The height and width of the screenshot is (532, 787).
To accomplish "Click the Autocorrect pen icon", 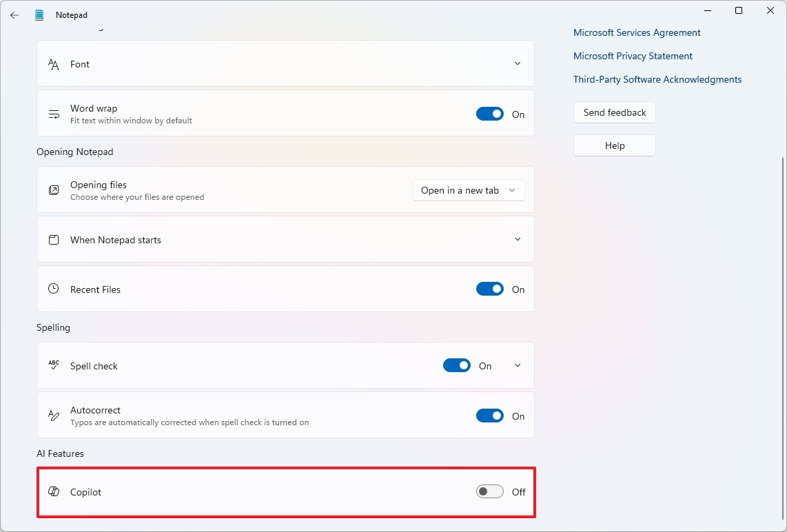I will pyautogui.click(x=54, y=415).
